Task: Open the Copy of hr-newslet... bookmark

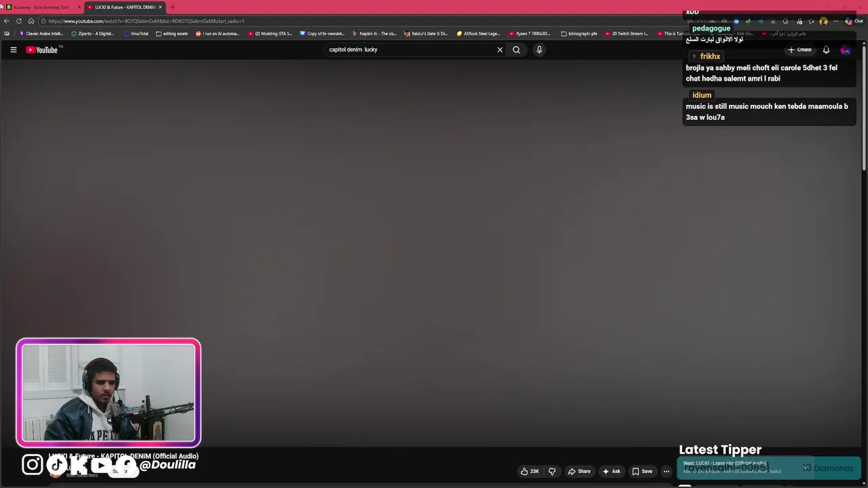Action: [322, 33]
